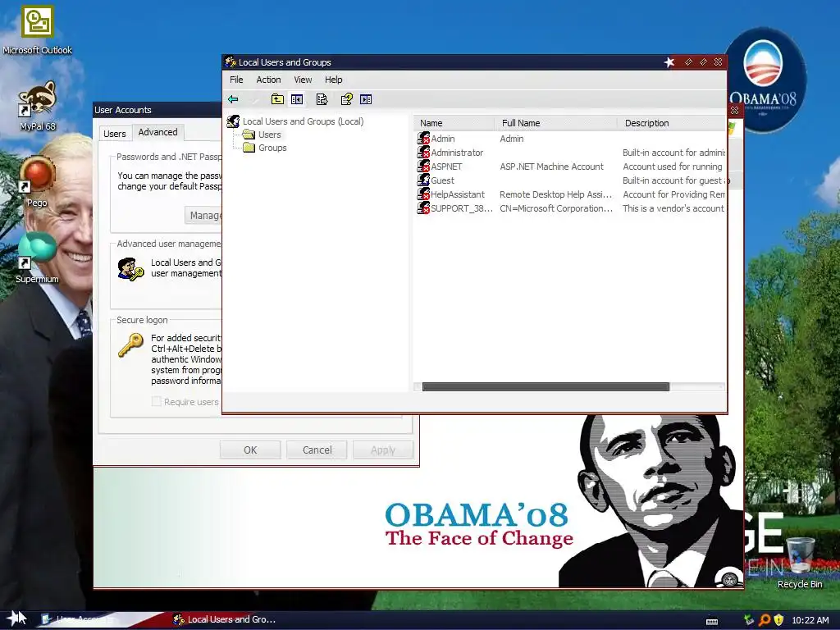This screenshot has height=630, width=840.
Task: Click the 10:22 AM taskbar clock
Action: tap(810, 620)
